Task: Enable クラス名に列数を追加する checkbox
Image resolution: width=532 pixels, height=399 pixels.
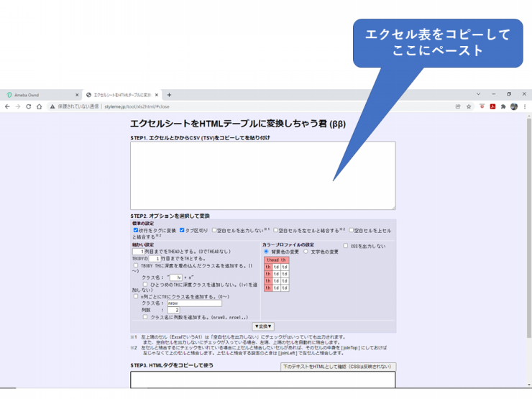Action: coord(145,316)
